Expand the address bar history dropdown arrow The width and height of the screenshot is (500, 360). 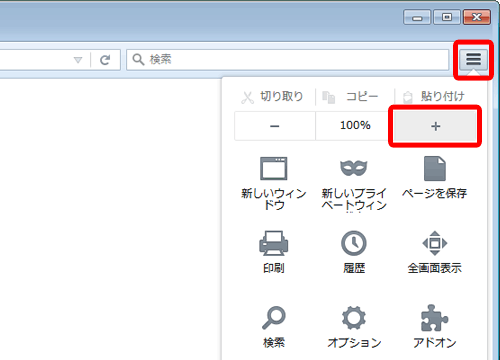78,60
